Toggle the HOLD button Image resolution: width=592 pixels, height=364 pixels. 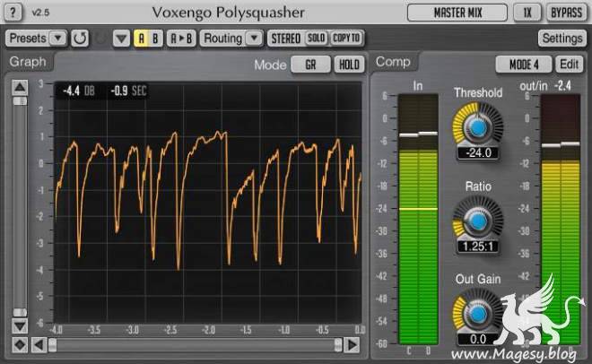349,65
